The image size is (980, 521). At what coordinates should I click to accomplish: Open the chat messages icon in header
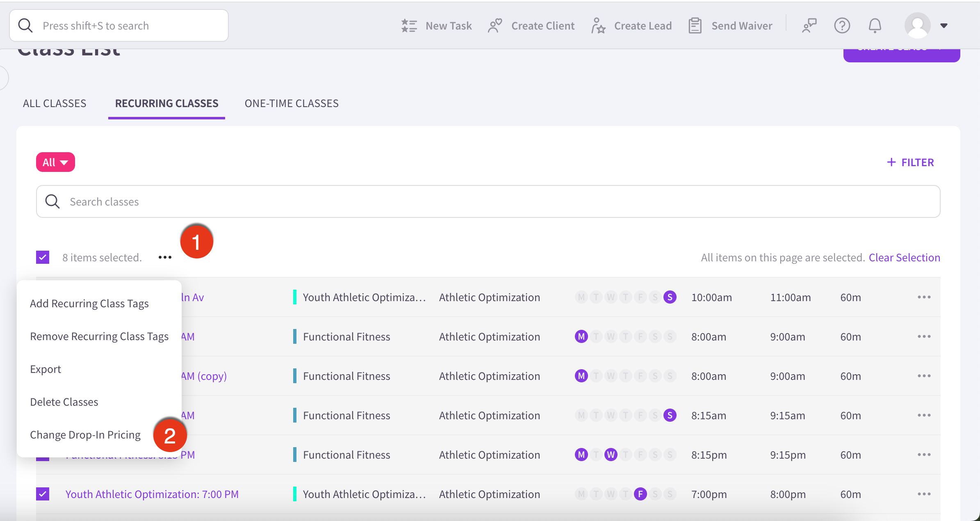click(809, 26)
